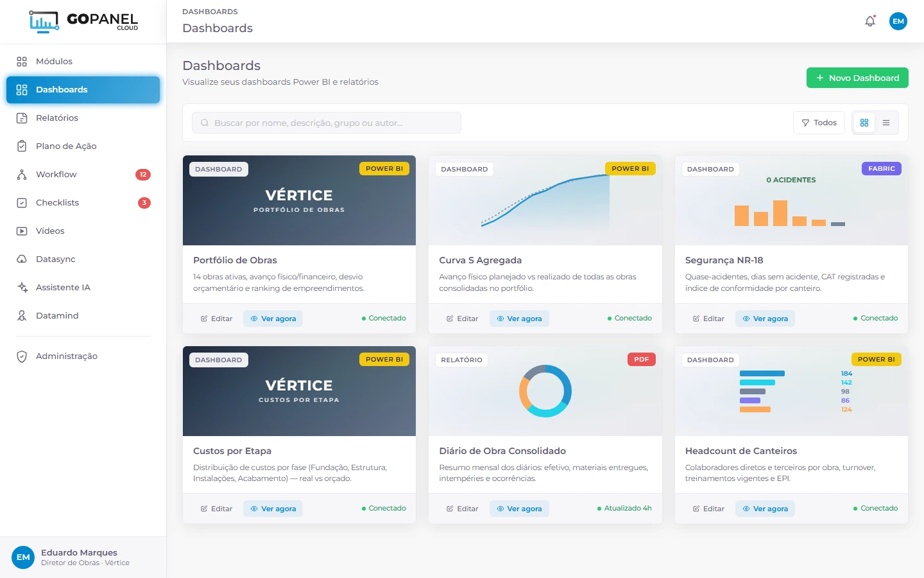Go to Plano de Ação
924x578 pixels.
pos(83,146)
